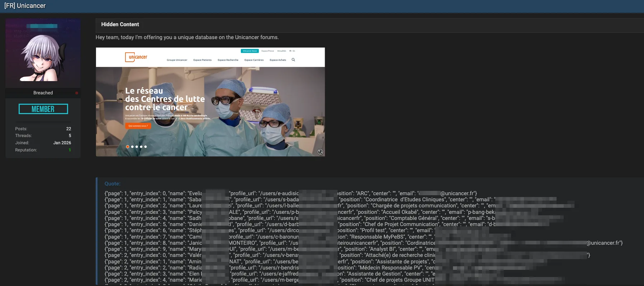Click the Breached user title
The height and width of the screenshot is (286, 644).
tap(43, 93)
